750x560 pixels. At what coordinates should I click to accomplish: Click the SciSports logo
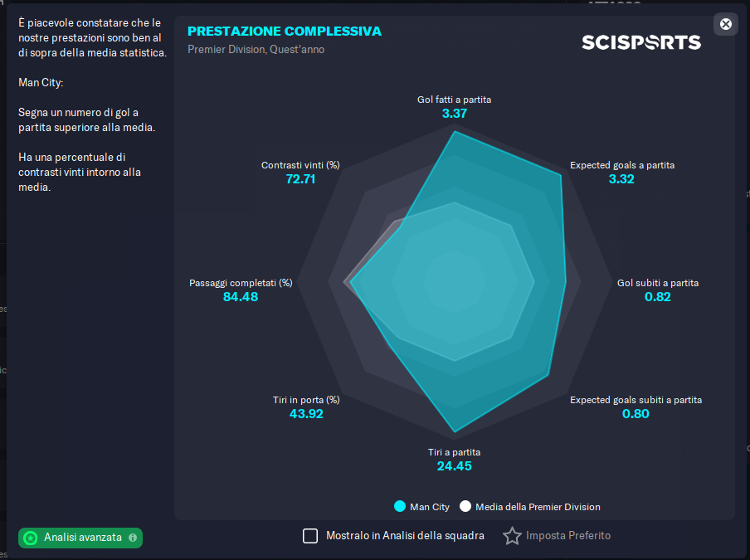[641, 42]
